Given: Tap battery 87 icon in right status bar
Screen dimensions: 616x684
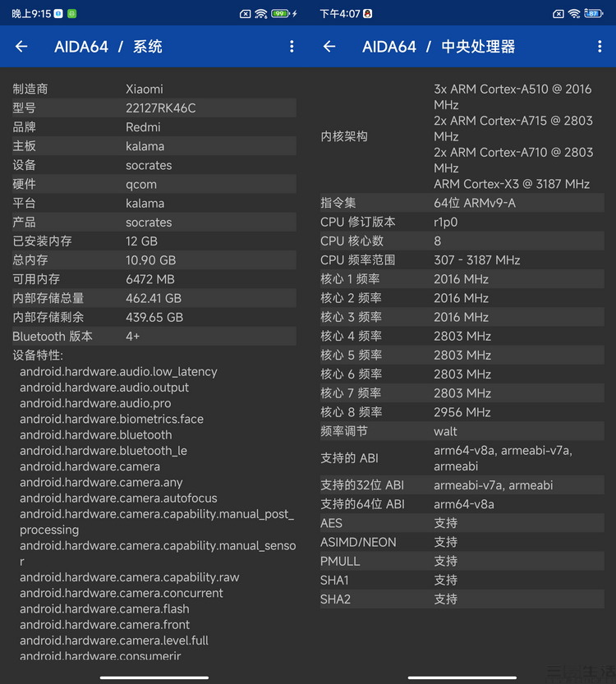Looking at the screenshot, I should coord(593,13).
